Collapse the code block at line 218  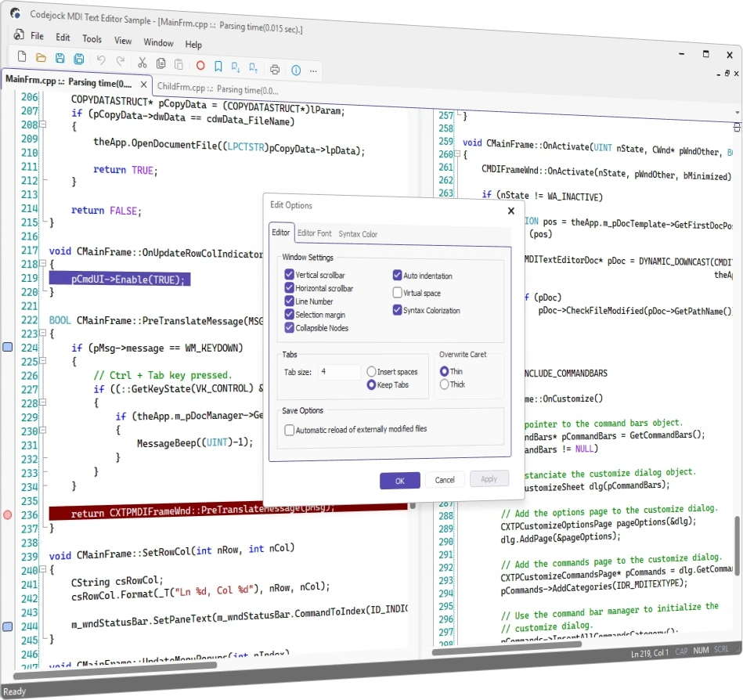click(42, 264)
